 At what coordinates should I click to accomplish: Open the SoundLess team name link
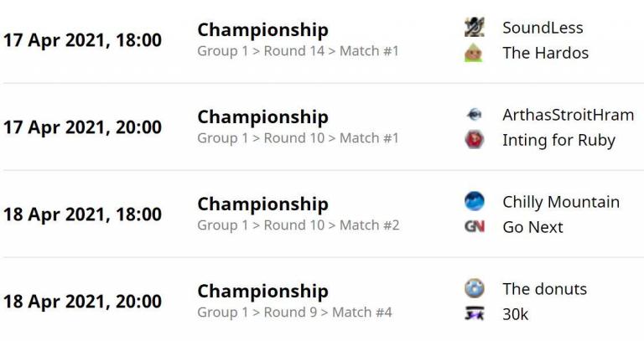tap(543, 28)
